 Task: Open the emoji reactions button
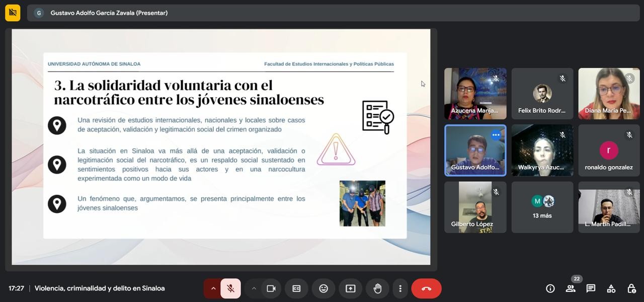click(324, 288)
